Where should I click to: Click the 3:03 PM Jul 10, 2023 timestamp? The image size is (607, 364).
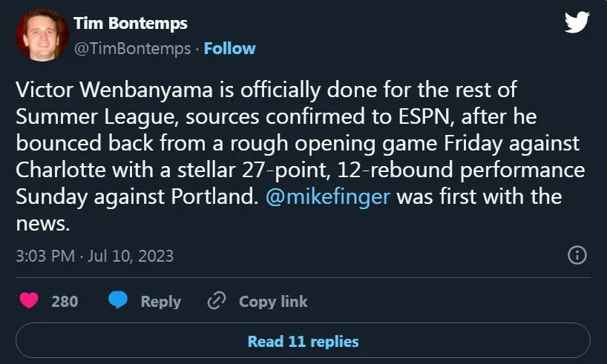tap(94, 256)
